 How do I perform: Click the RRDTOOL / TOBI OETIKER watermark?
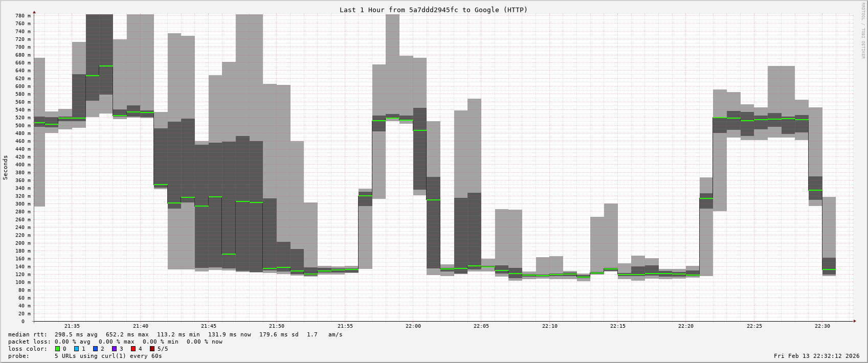click(x=862, y=31)
